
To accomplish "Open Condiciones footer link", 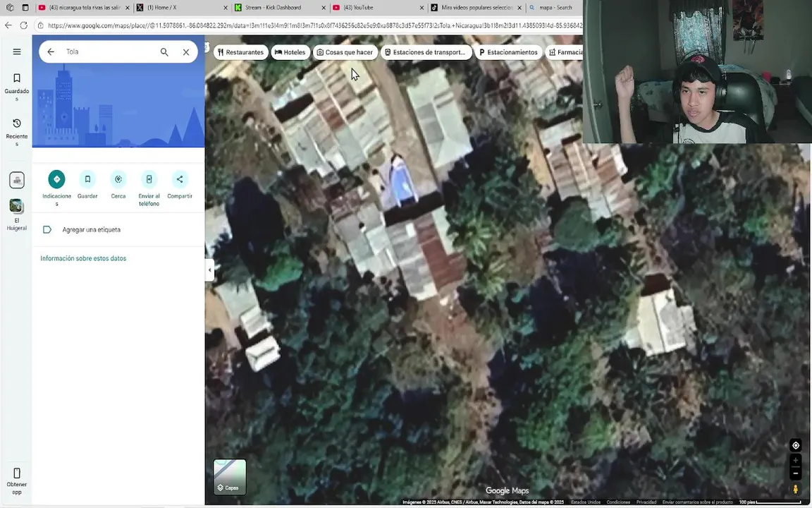I will 618,502.
